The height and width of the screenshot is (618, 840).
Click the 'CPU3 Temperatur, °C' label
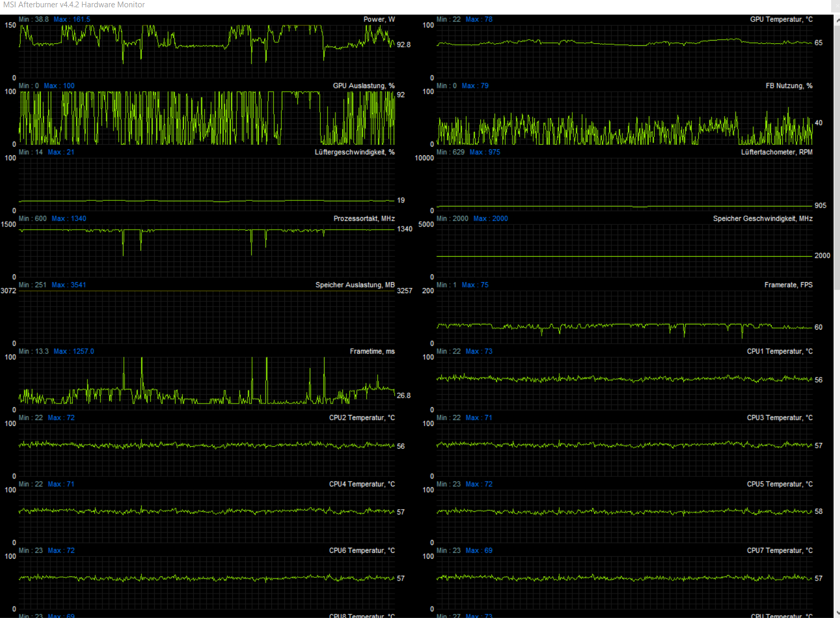point(780,418)
